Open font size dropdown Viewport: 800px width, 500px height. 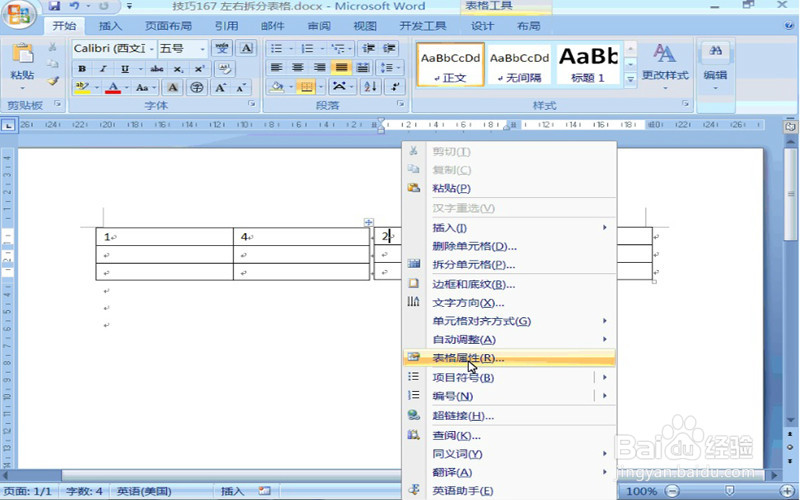(x=203, y=49)
